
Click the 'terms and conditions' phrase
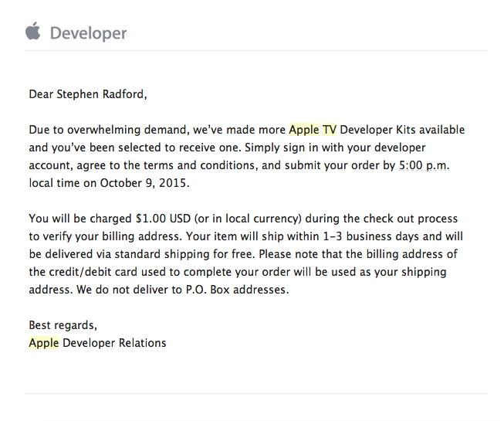point(200,165)
